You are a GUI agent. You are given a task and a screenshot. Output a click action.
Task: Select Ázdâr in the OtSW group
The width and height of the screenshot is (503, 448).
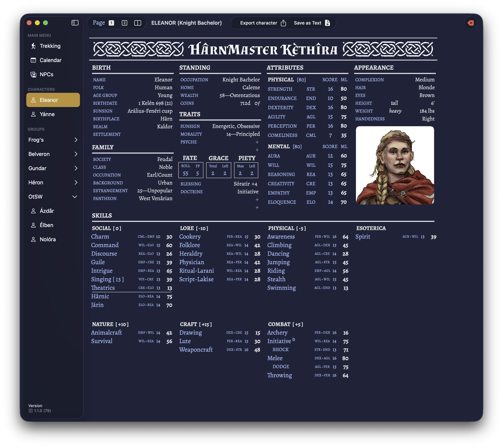point(47,211)
